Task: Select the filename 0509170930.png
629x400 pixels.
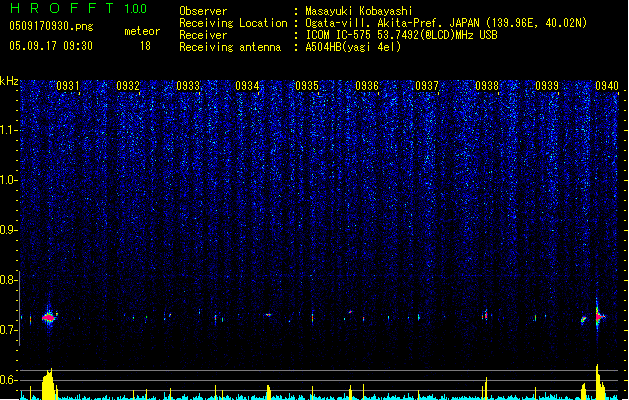Action: [x=51, y=27]
